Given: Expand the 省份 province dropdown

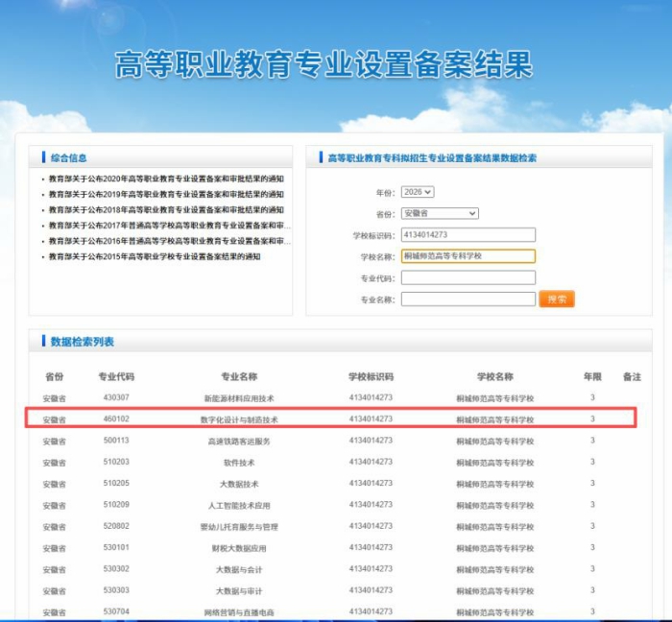Looking at the screenshot, I should tap(440, 213).
